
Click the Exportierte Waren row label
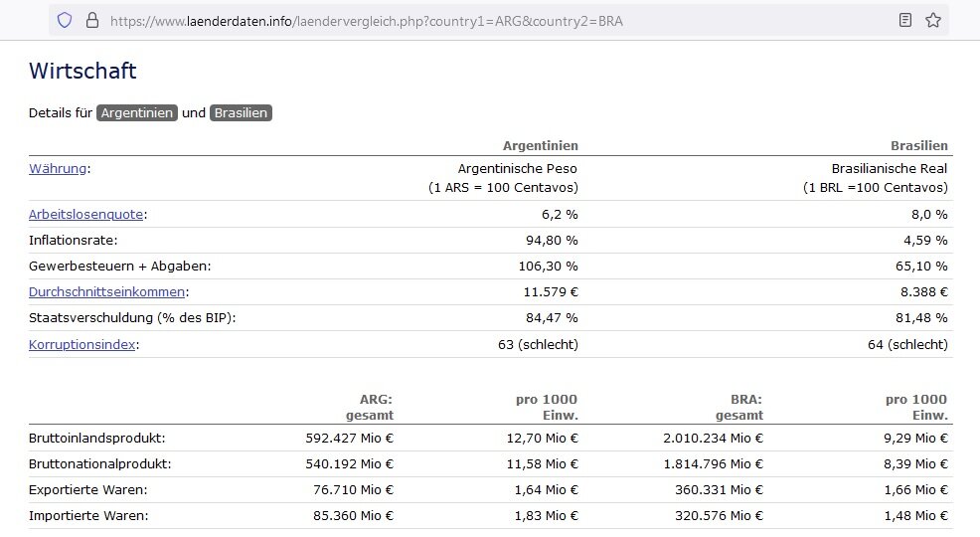tap(88, 489)
